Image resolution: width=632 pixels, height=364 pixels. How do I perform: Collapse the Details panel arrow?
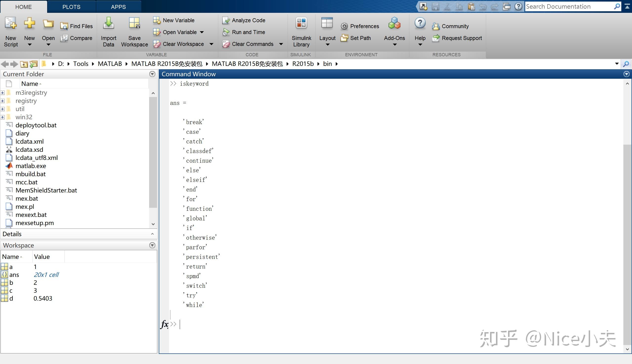[152, 234]
